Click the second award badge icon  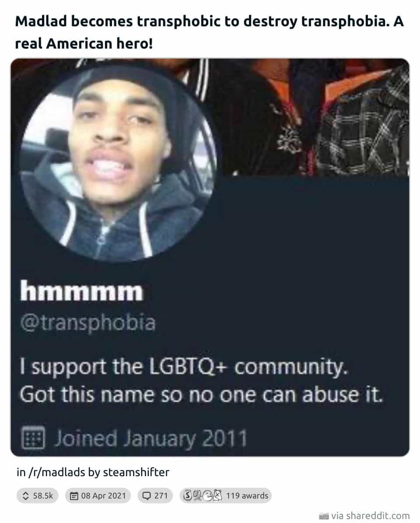(197, 496)
